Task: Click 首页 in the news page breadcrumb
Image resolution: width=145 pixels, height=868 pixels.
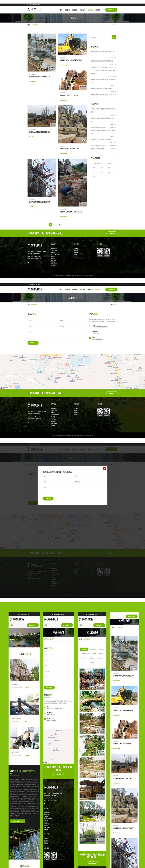Action: pos(29,25)
